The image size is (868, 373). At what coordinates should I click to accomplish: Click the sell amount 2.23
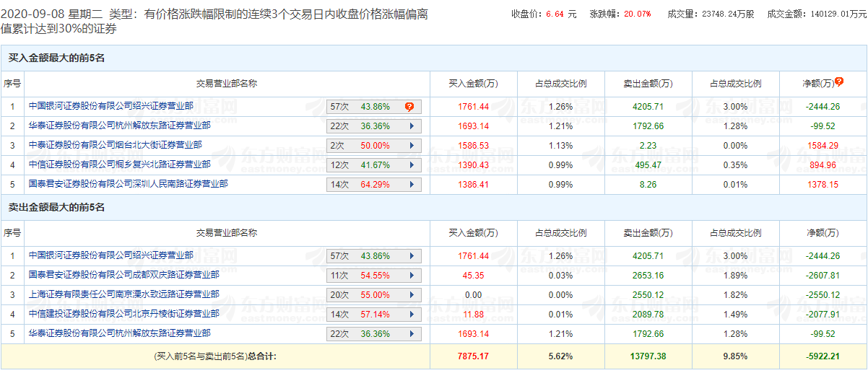648,146
